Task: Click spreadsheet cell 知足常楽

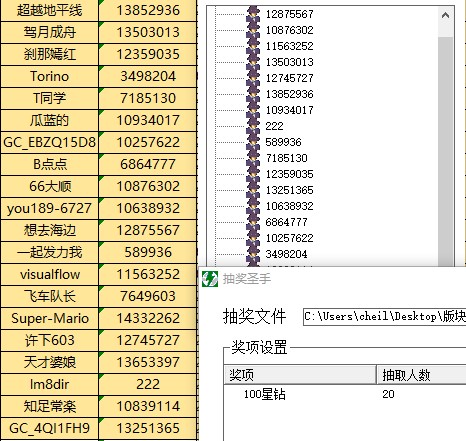Action: [49, 406]
